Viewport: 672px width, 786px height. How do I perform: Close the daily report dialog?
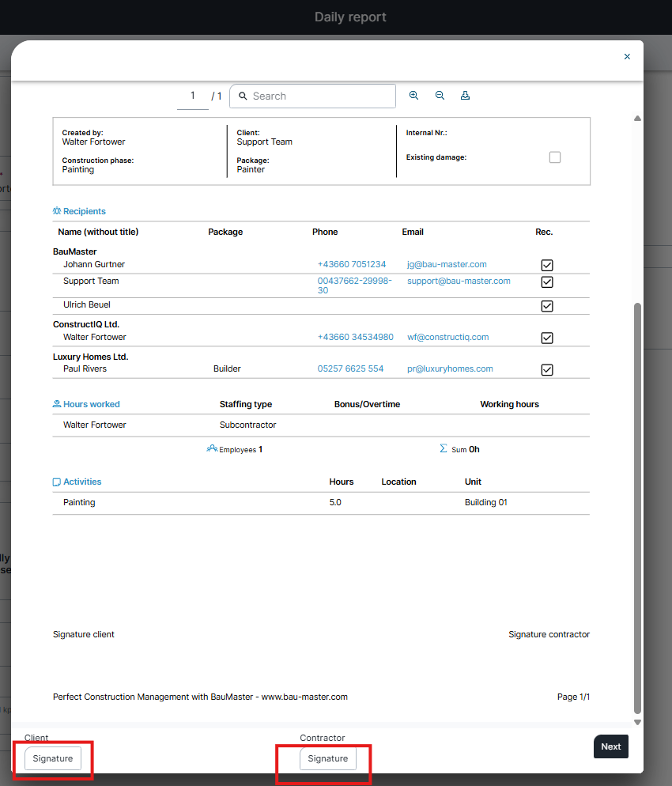click(627, 57)
